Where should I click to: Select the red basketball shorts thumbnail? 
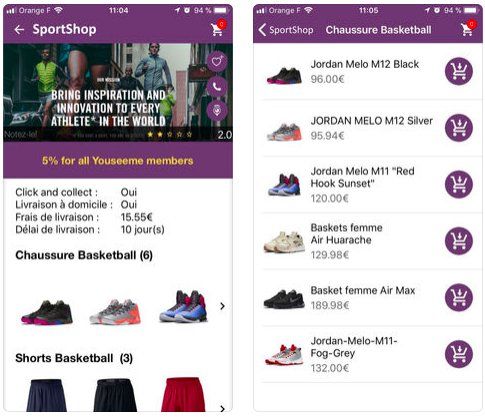pos(183,395)
